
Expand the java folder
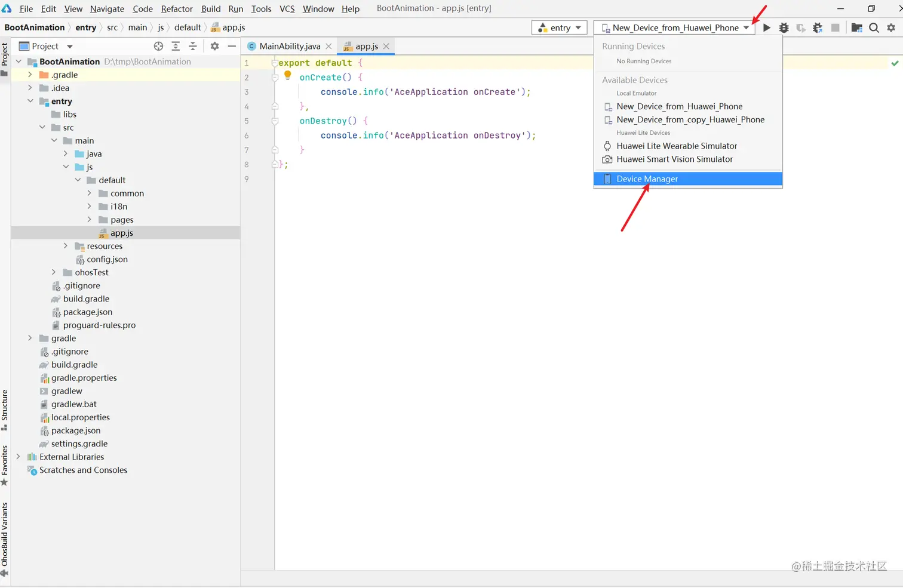[x=66, y=153]
